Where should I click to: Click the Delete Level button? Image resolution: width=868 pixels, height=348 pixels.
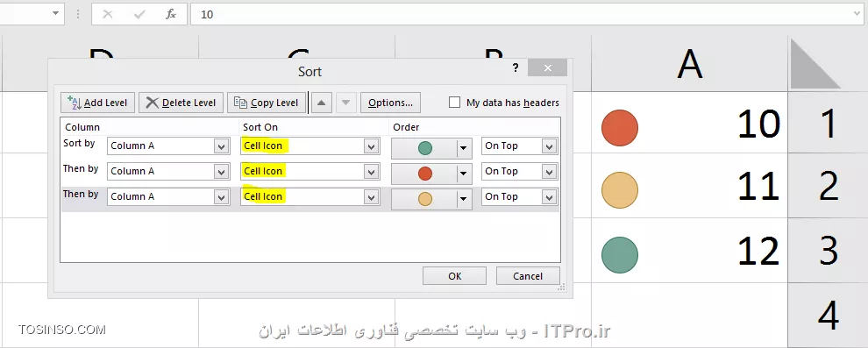[x=181, y=103]
